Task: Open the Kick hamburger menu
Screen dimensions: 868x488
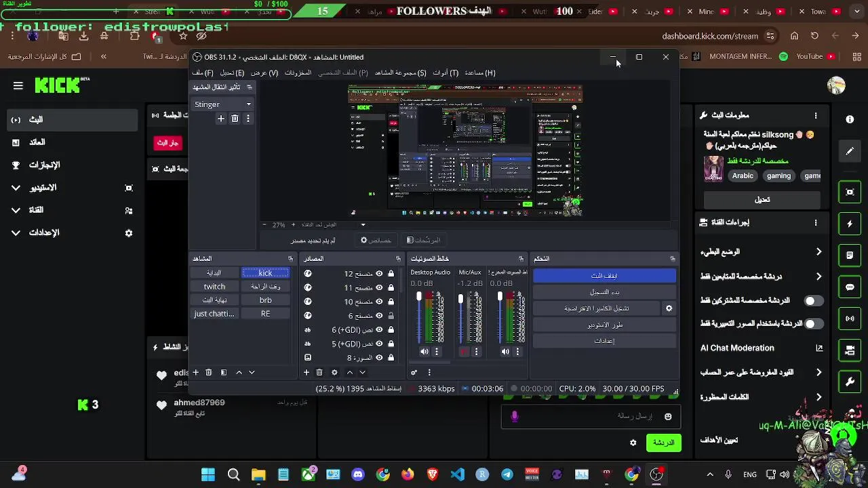Action: tap(18, 85)
